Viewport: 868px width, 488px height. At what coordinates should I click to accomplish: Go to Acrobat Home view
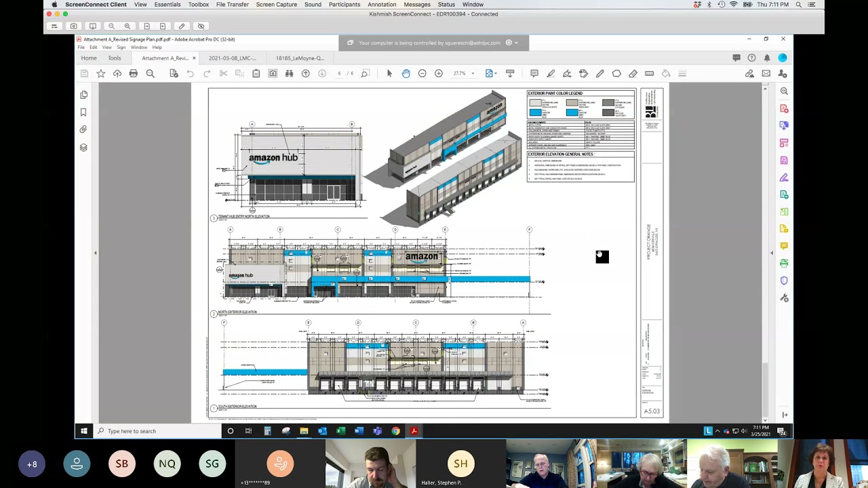tap(89, 58)
